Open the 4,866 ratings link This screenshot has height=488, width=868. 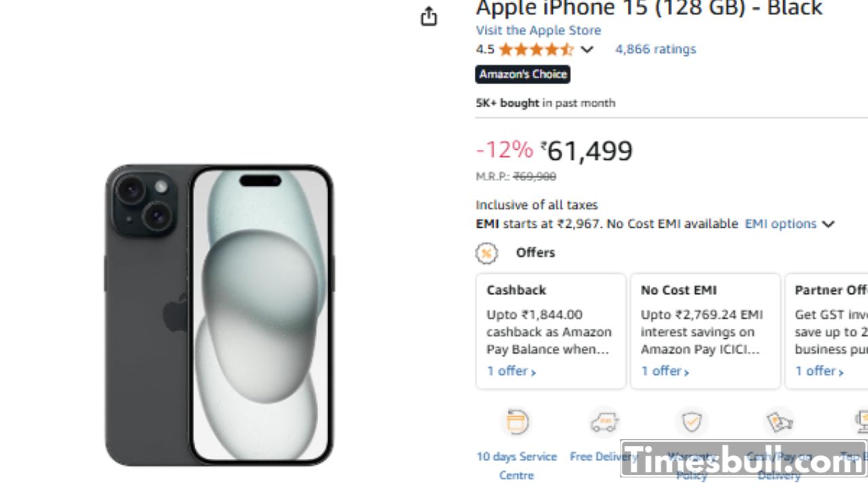click(655, 49)
